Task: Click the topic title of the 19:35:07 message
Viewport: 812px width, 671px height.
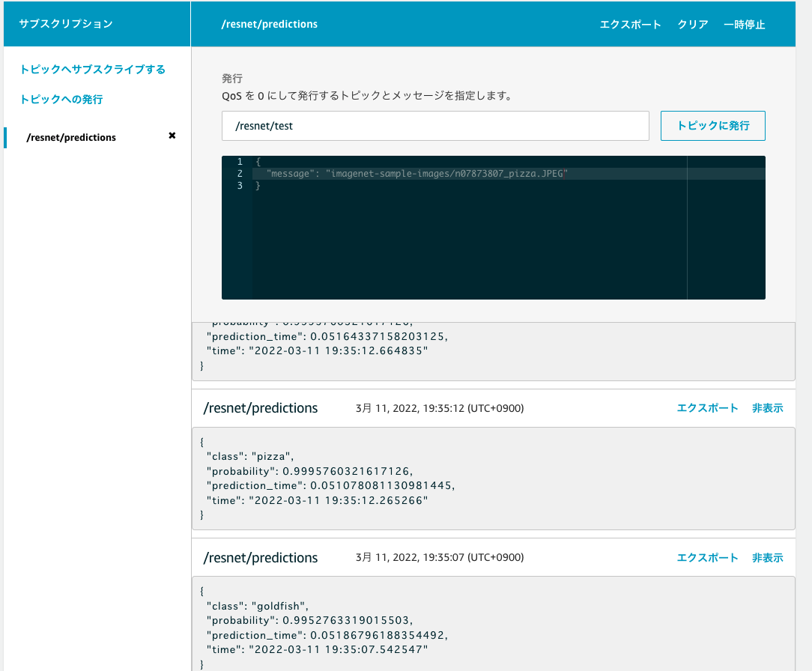Action: pos(261,558)
